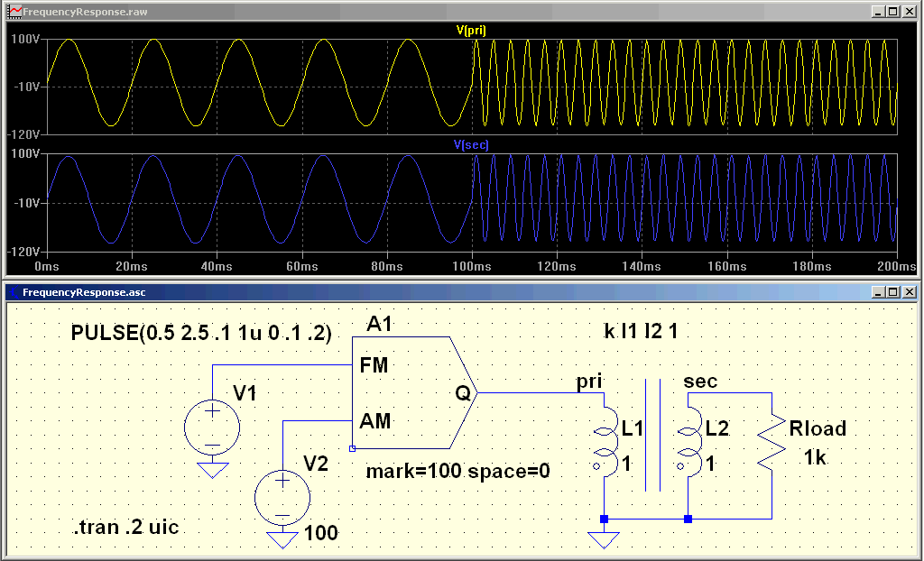Click the AM pin label
Viewport: 924px width, 561px height.
tap(374, 420)
